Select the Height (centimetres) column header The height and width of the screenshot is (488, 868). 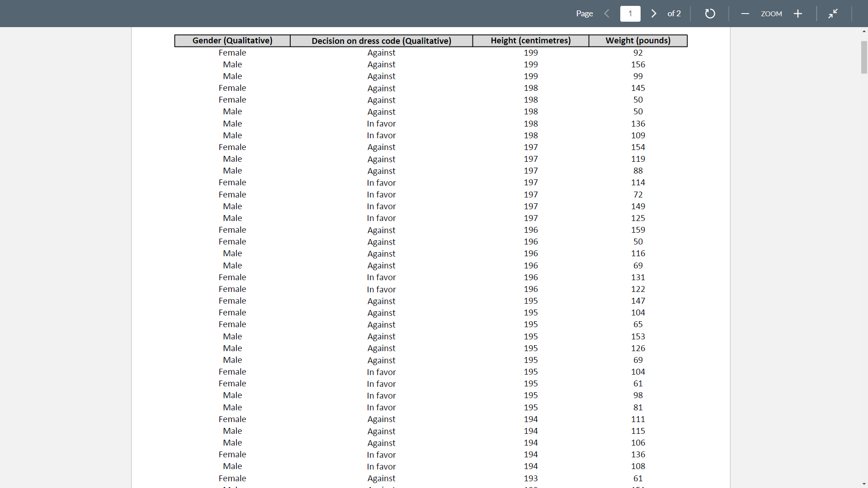531,41
